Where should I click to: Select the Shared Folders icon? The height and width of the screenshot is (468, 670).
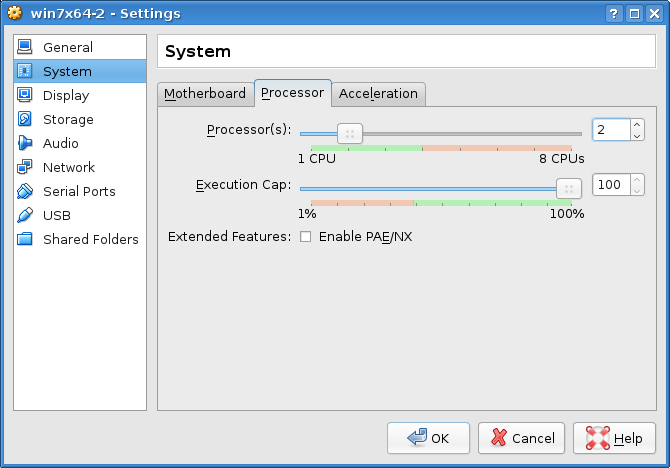(x=25, y=239)
